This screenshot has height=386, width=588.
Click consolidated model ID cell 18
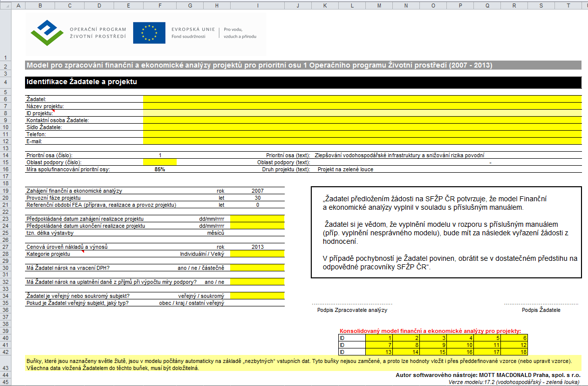(x=514, y=352)
